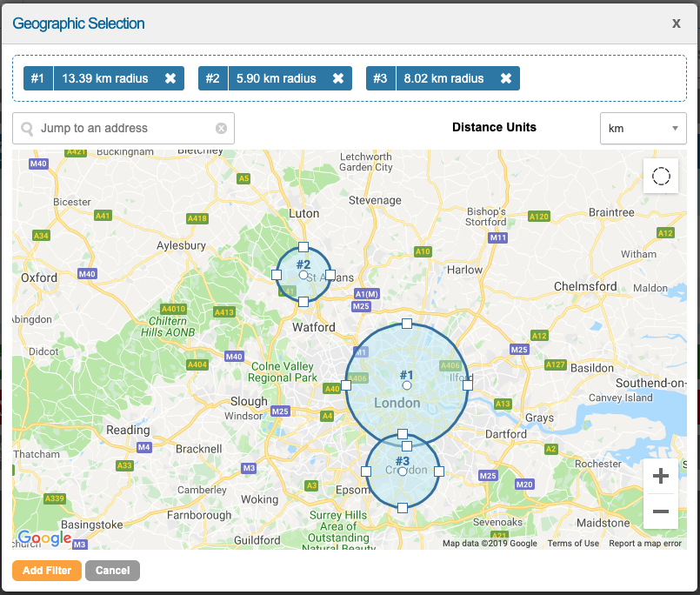Select the circle drawing tool on the map

660,176
